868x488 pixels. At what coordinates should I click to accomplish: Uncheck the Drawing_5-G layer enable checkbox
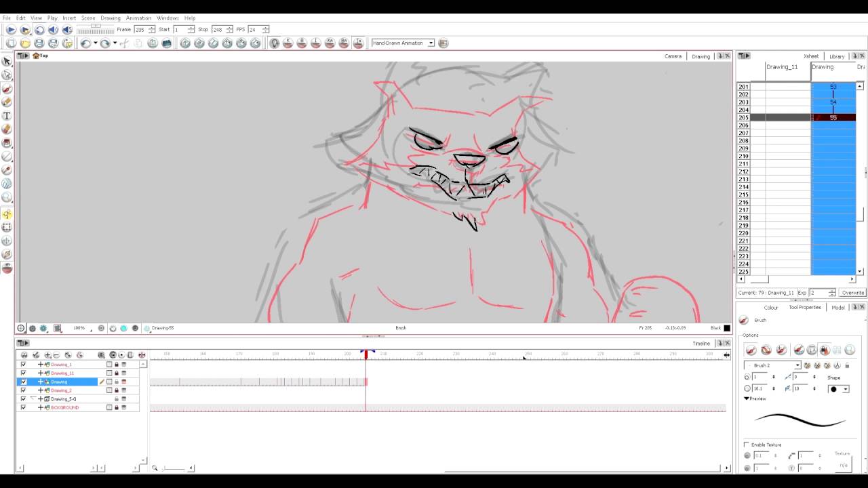[x=23, y=399]
